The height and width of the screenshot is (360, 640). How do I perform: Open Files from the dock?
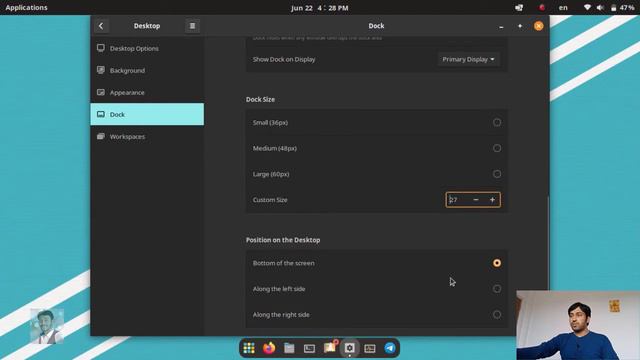coord(289,348)
